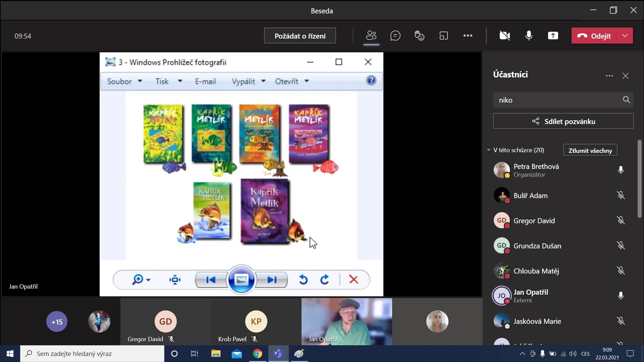Click Požádat o řízení button

pyautogui.click(x=300, y=36)
